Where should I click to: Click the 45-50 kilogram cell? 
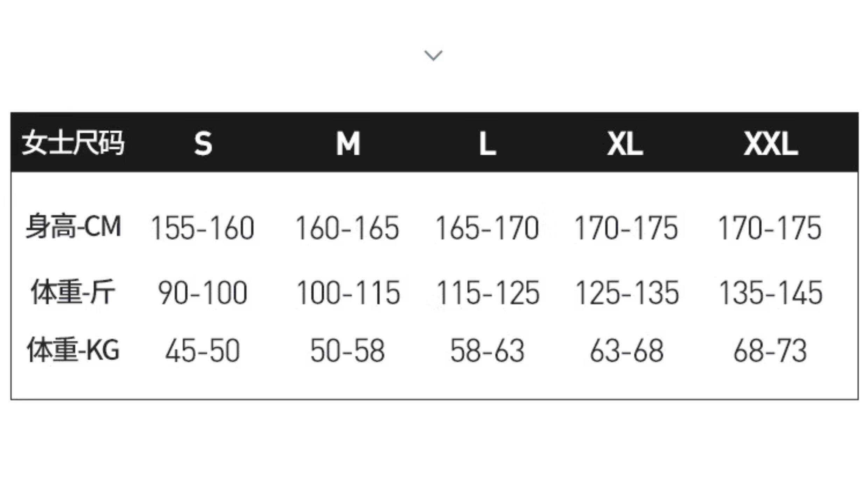[x=203, y=351]
